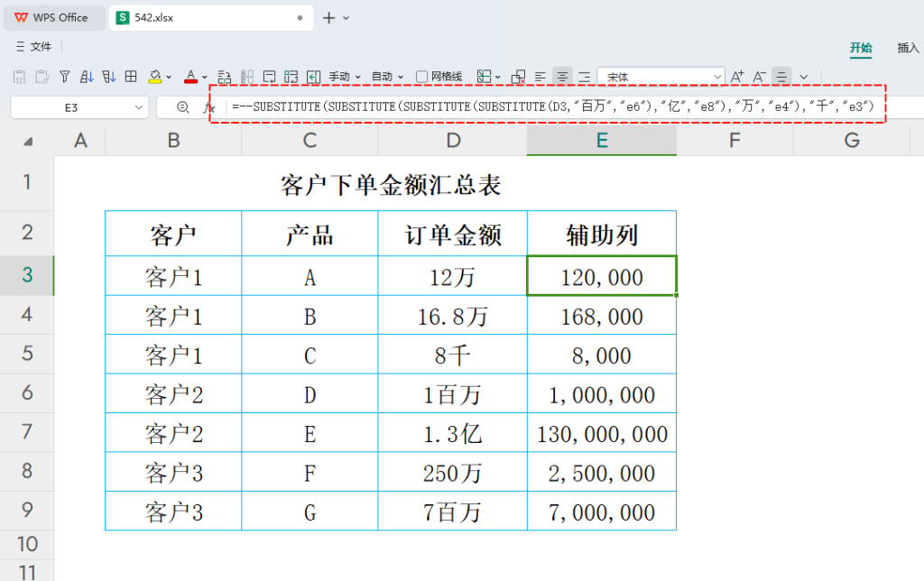Select column E header
Screen dimensions: 924x581
click(x=602, y=140)
